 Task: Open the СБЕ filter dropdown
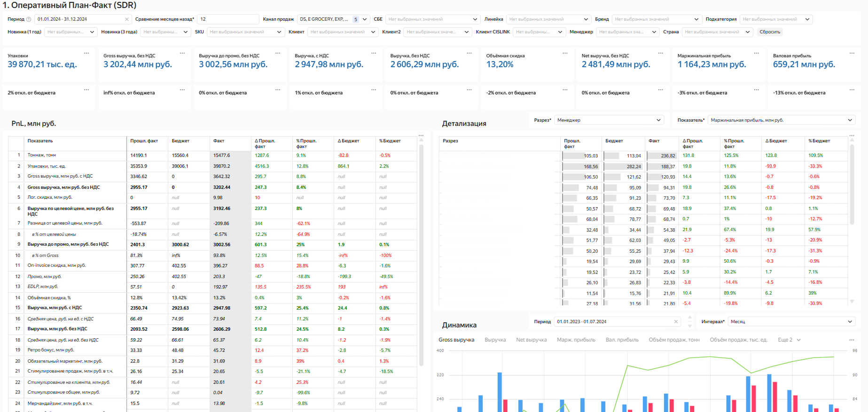tap(432, 19)
